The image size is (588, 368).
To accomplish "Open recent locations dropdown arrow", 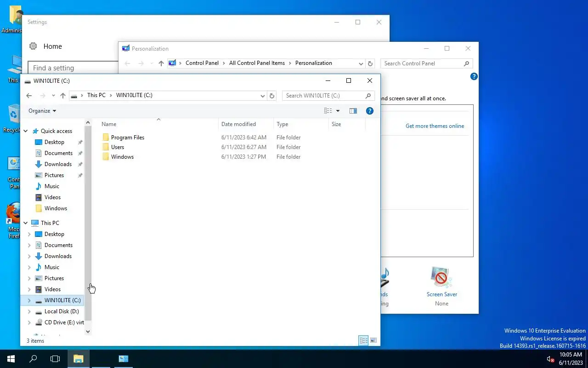I will pos(53,96).
